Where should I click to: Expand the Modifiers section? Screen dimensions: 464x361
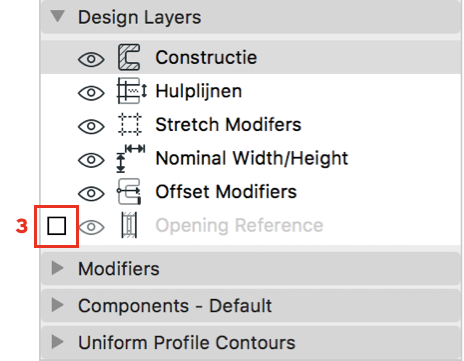point(58,268)
